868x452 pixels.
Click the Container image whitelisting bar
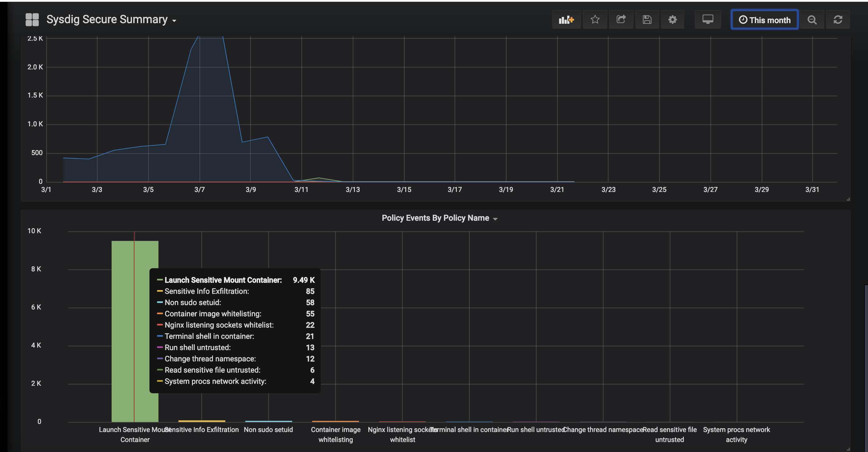335,421
